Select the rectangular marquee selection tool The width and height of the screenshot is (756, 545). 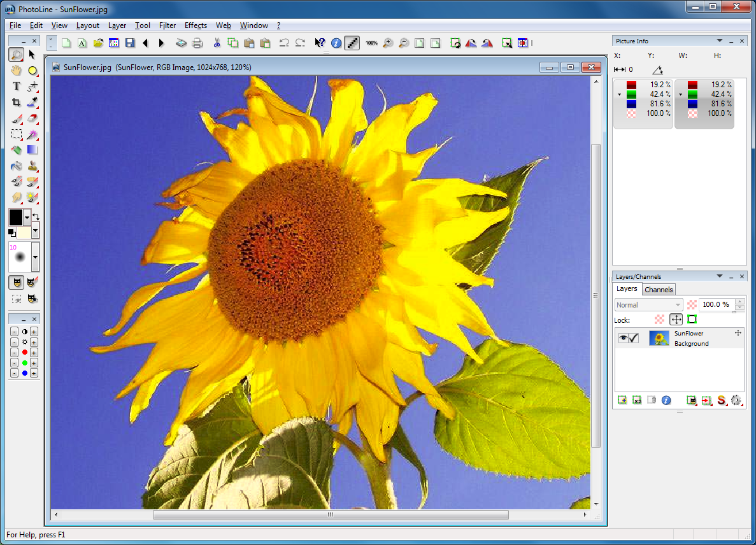pos(17,134)
